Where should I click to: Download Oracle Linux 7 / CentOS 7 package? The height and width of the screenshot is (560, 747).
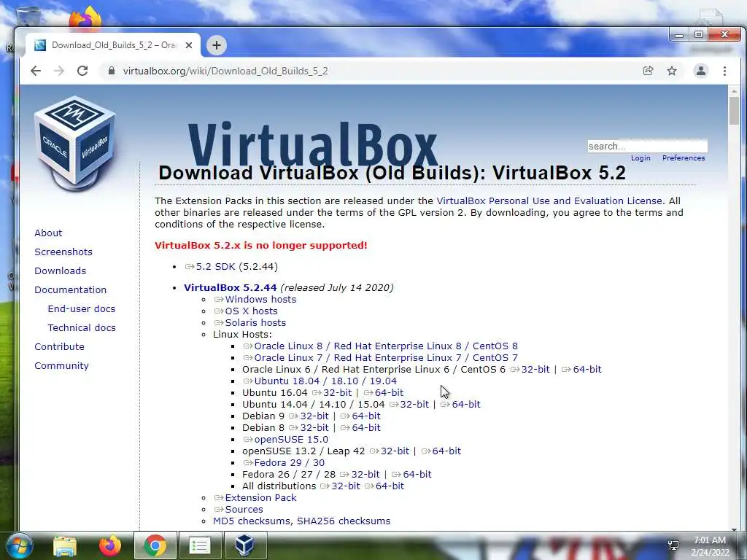[381, 357]
